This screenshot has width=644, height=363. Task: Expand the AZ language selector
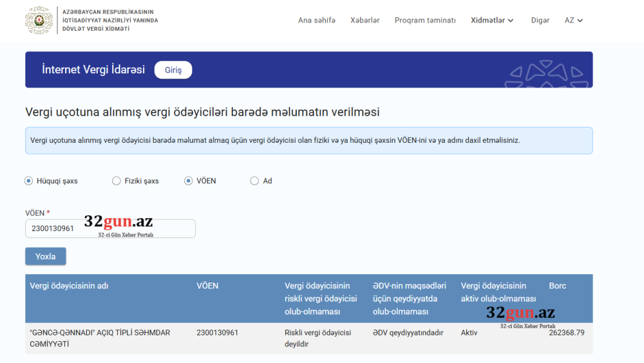click(573, 21)
